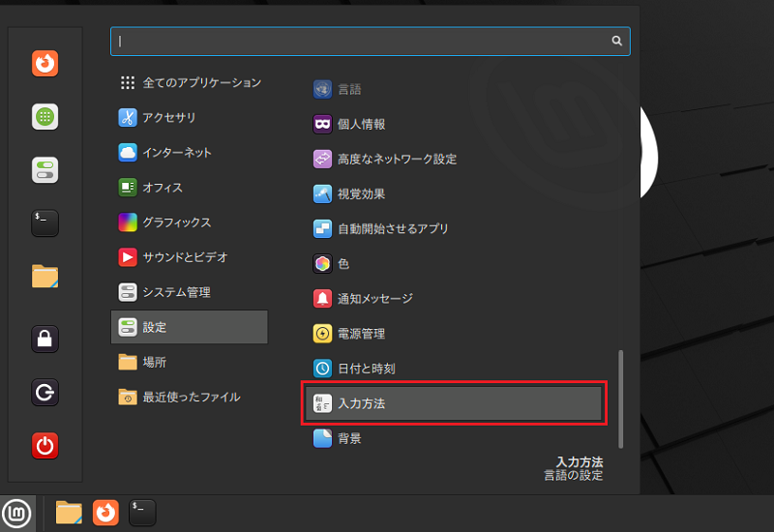Open 電源管理 power management
The image size is (774, 532).
pyautogui.click(x=453, y=334)
